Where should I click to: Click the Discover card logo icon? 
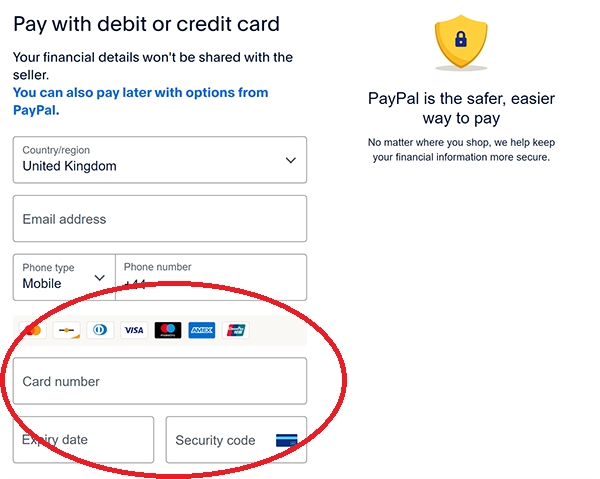[x=67, y=330]
